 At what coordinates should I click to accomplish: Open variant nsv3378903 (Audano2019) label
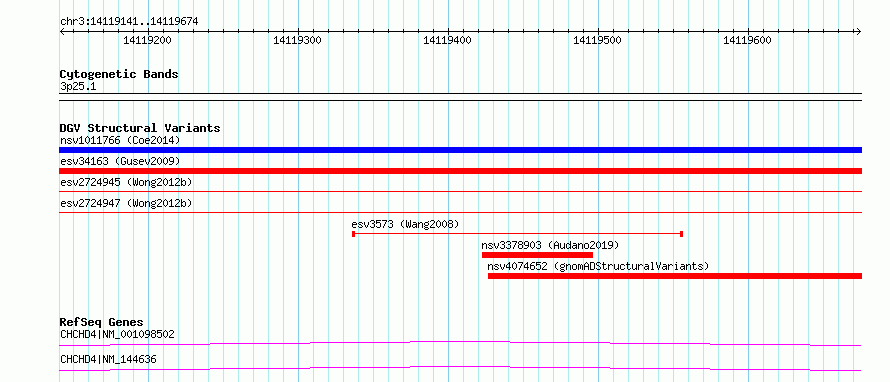[x=550, y=245]
